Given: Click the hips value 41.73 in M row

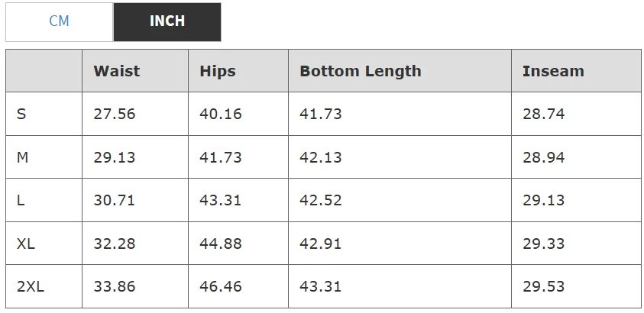Looking at the screenshot, I should click(221, 157).
